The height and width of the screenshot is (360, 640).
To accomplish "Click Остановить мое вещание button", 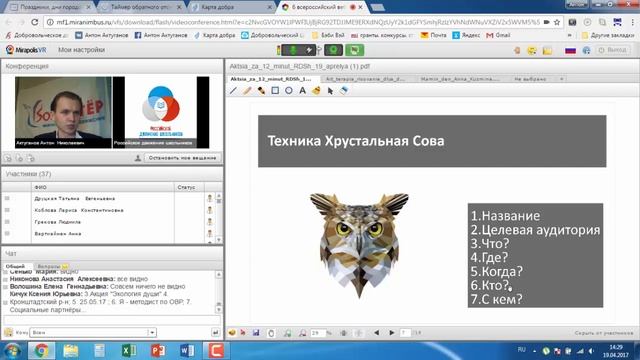I will pyautogui.click(x=182, y=158).
